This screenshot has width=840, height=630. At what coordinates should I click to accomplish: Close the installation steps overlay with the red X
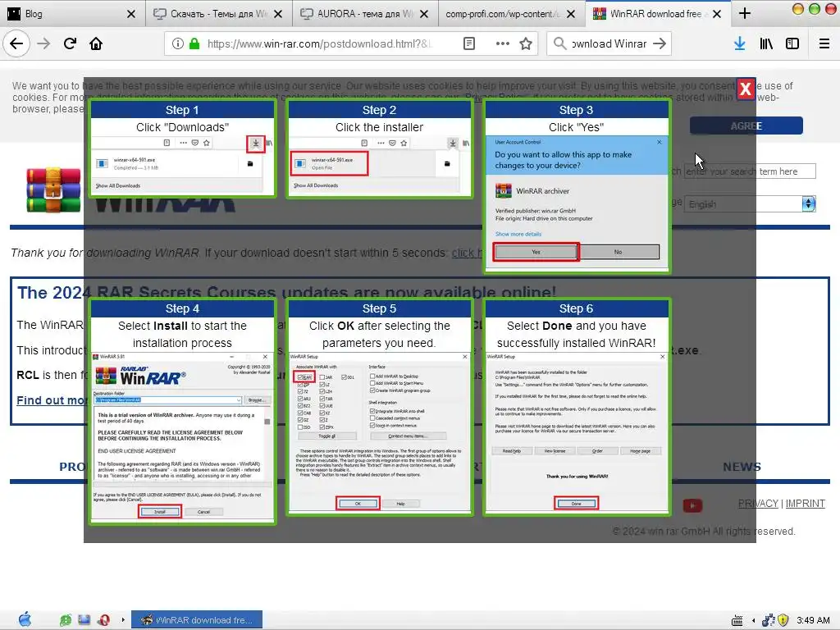(x=745, y=89)
